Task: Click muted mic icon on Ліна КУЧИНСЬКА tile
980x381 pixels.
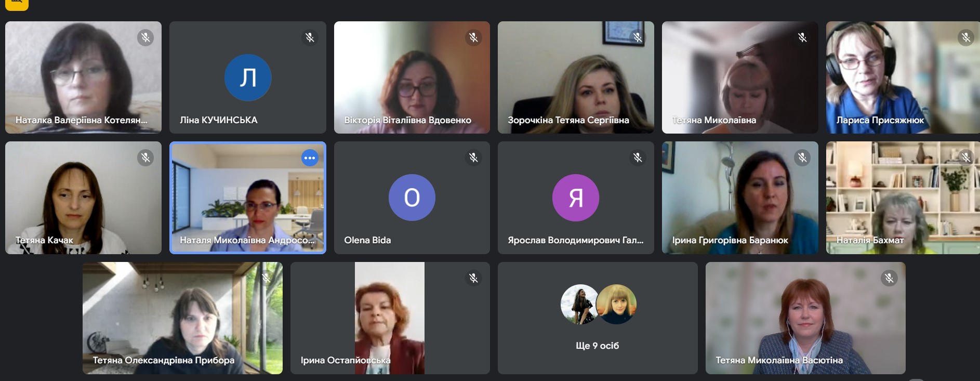Action: [310, 37]
